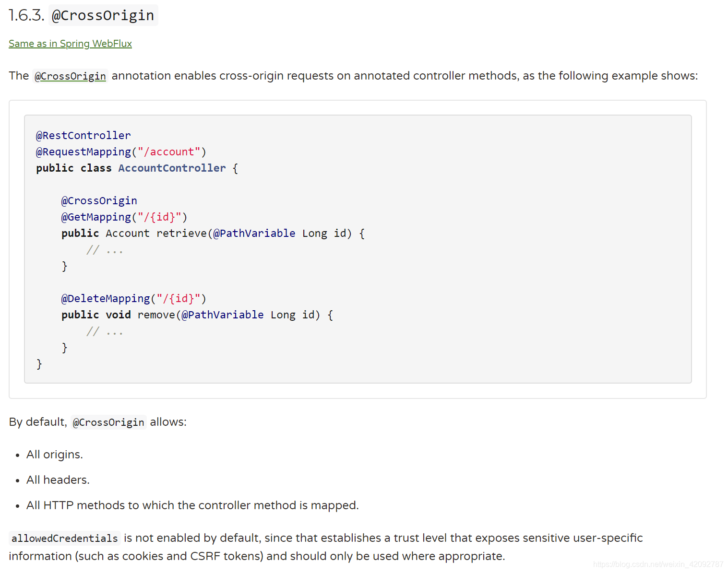This screenshot has height=573, width=728.
Task: Select the @RestController line in the code
Action: (x=83, y=136)
